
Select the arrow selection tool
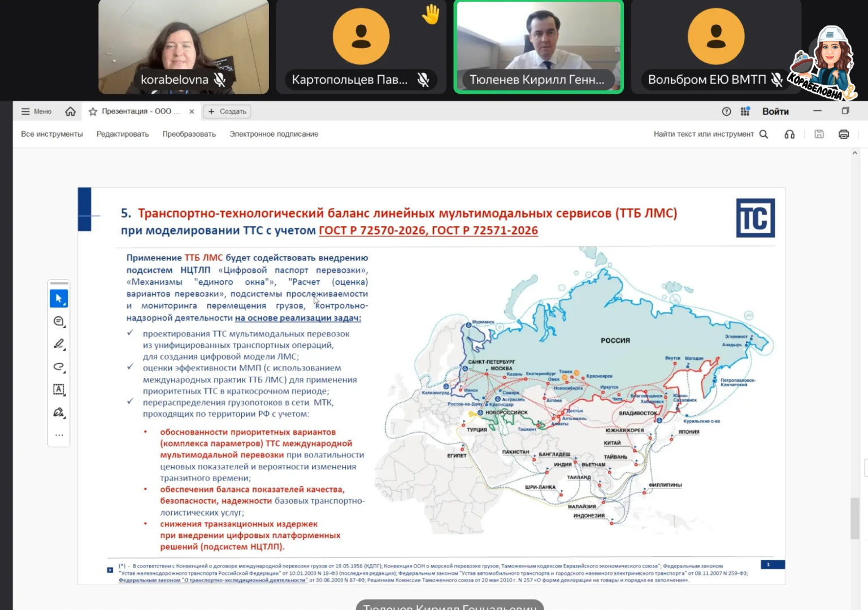pos(59,298)
